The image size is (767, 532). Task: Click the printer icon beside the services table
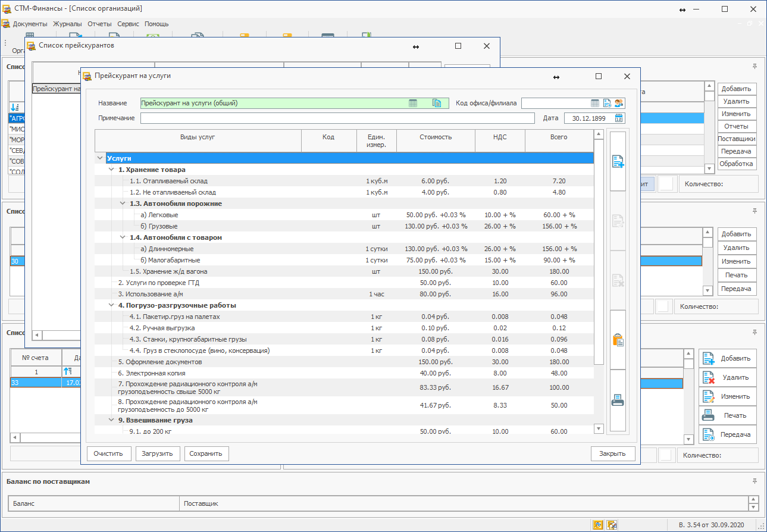pyautogui.click(x=618, y=400)
